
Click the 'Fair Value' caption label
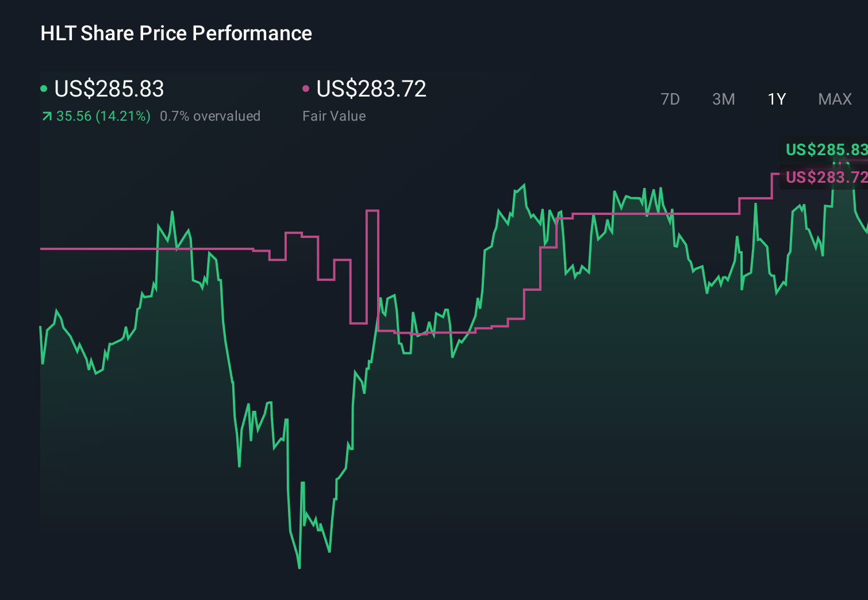click(333, 116)
